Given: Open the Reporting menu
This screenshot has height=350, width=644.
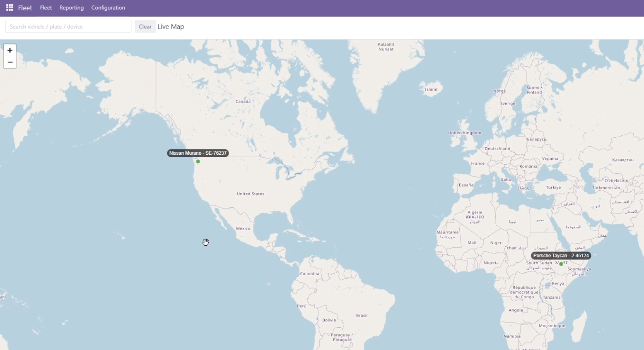Looking at the screenshot, I should [x=71, y=7].
